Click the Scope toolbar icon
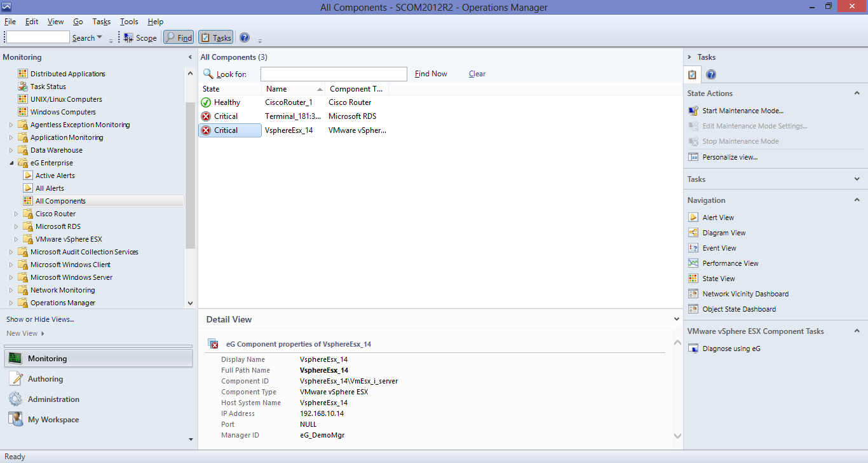 (x=128, y=38)
